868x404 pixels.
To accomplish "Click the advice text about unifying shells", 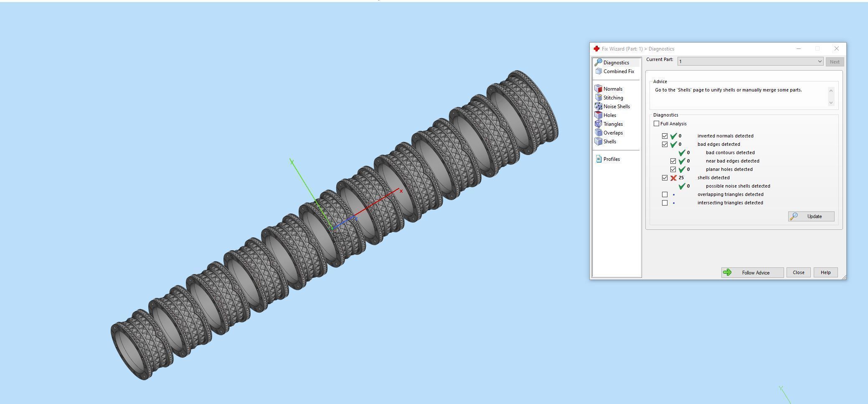I will pos(728,90).
